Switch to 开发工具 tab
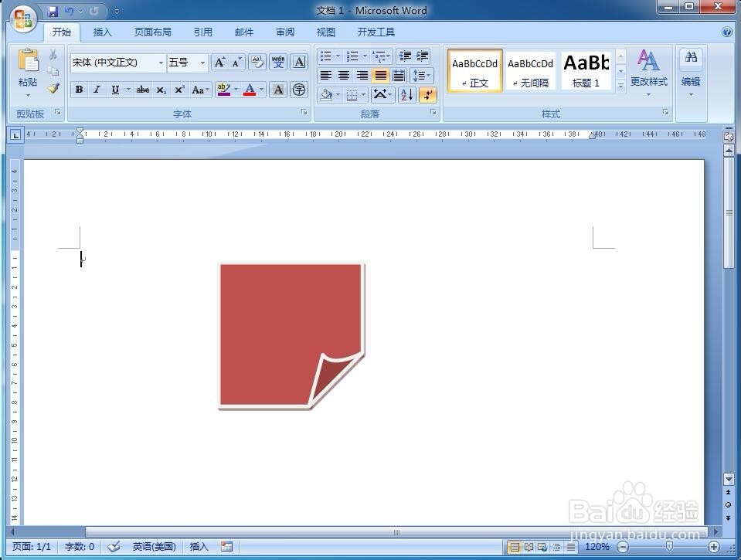The image size is (741, 560). 376,32
